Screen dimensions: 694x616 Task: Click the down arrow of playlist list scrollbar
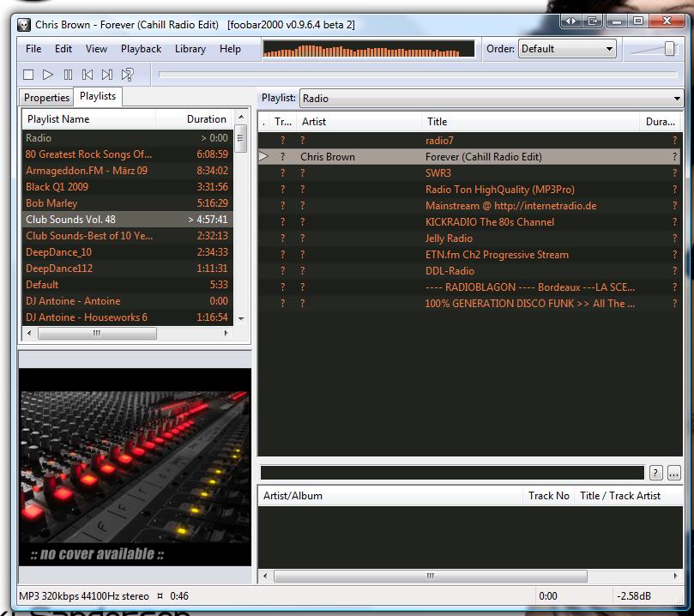pyautogui.click(x=241, y=318)
